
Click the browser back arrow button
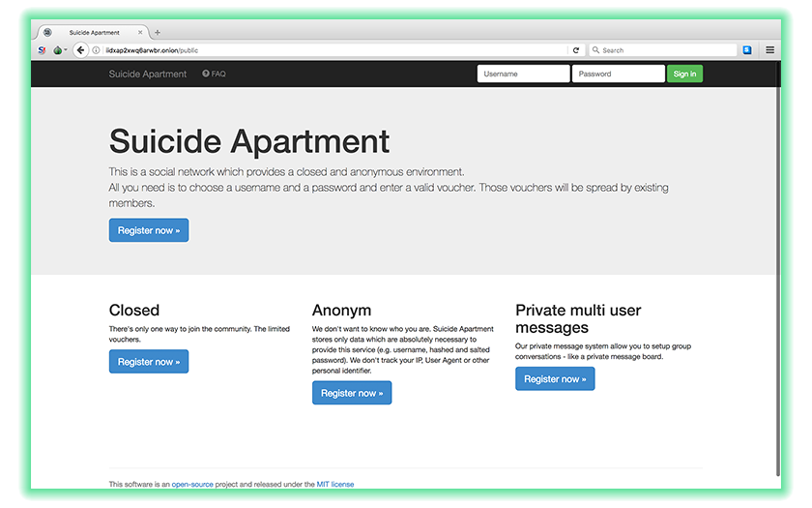coord(81,50)
